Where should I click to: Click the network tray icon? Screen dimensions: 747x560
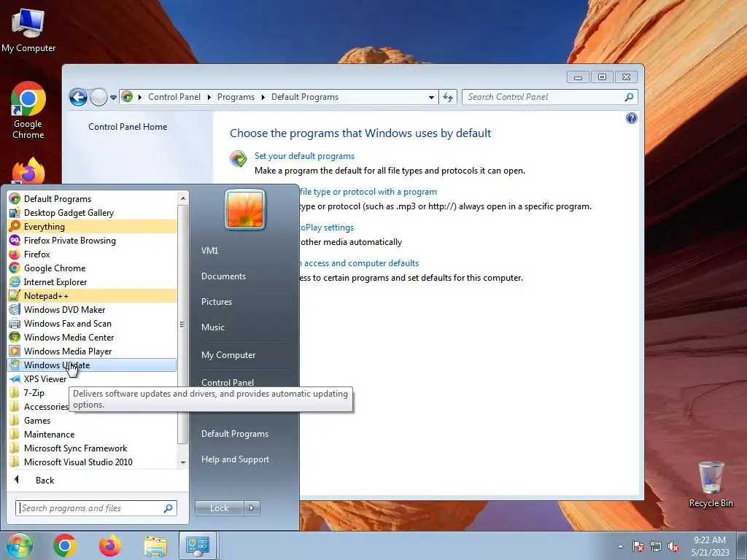click(x=656, y=546)
